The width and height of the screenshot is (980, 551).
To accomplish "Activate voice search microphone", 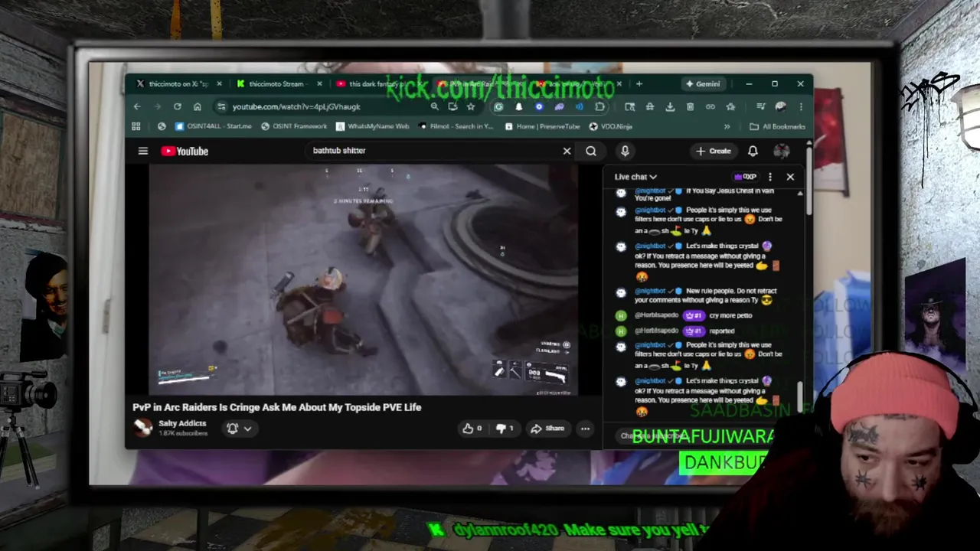I will tap(625, 151).
